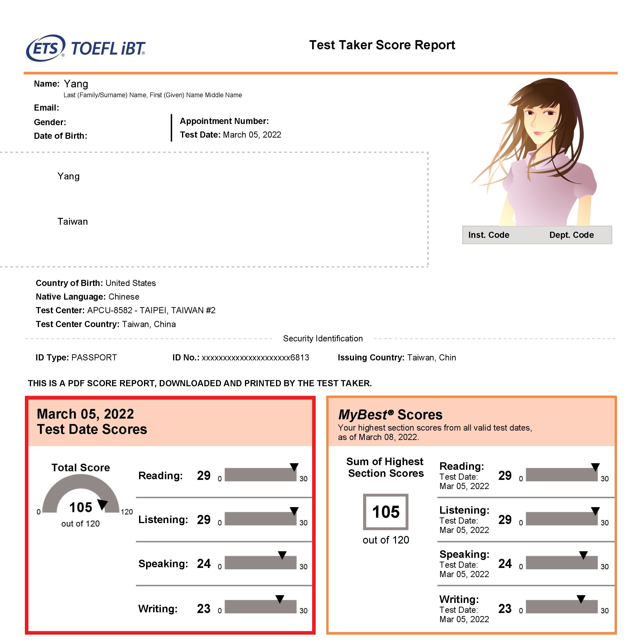Click the MyBest Writing score bar
This screenshot has width=644, height=644.
tap(562, 607)
